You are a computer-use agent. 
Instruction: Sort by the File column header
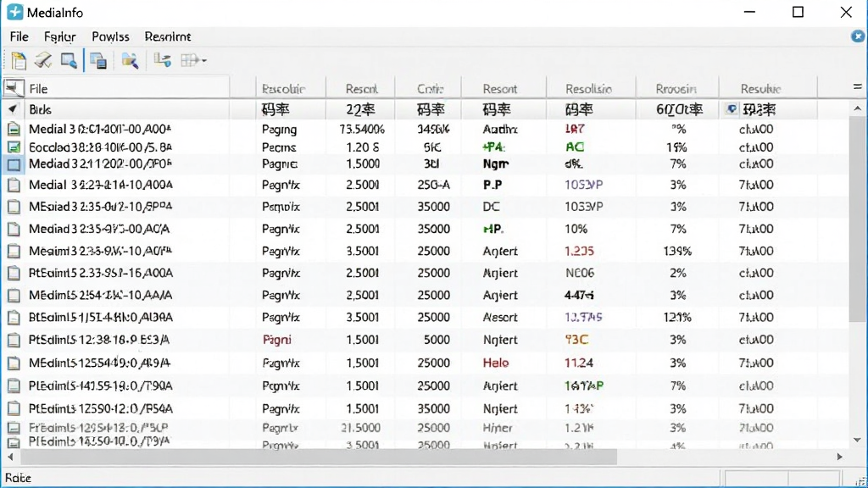[x=127, y=88]
